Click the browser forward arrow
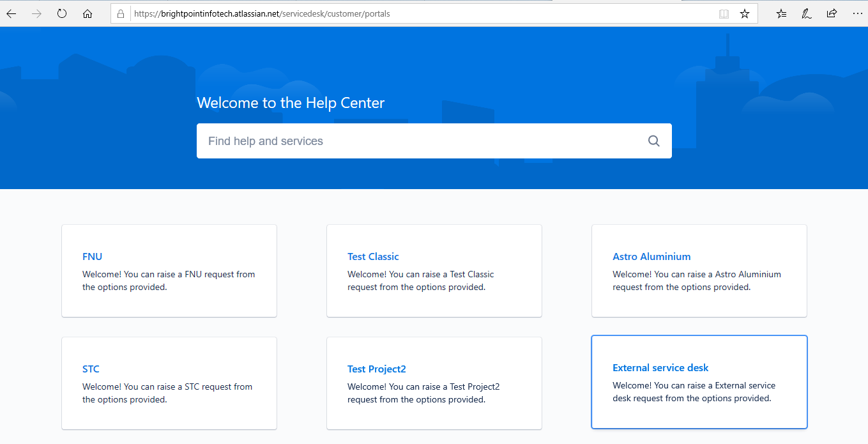The height and width of the screenshot is (444, 868). 36,13
